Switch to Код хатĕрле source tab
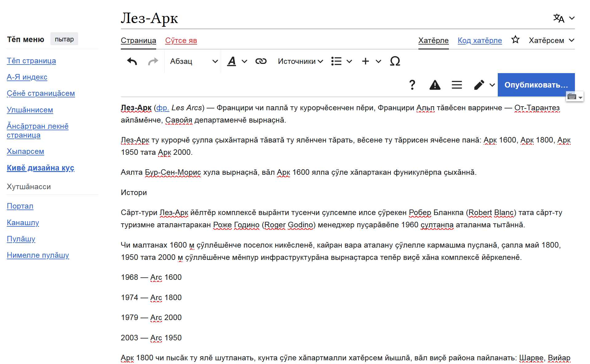 pyautogui.click(x=479, y=41)
